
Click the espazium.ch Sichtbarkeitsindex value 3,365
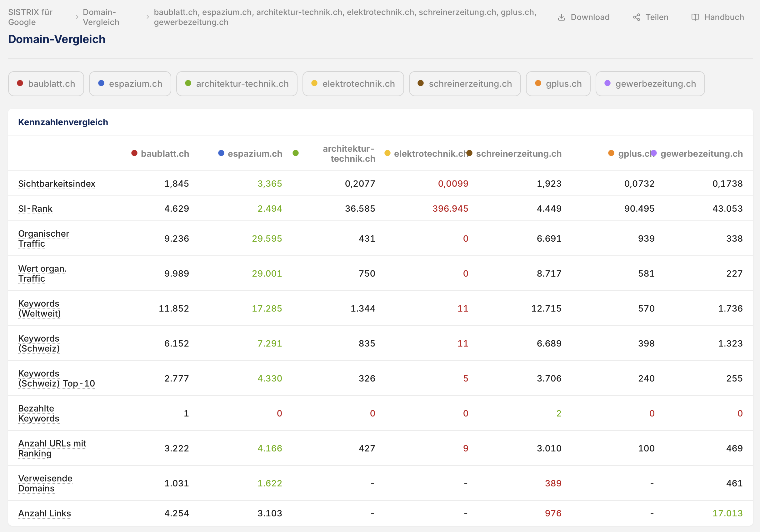point(270,184)
